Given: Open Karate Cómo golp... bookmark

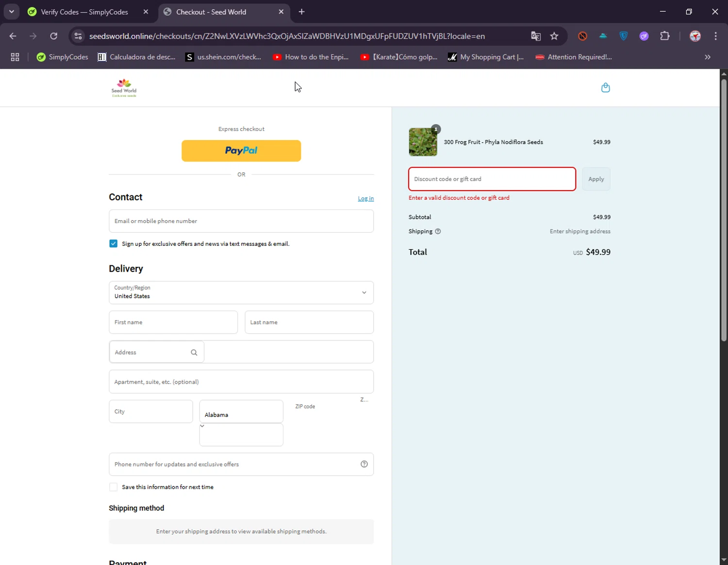Looking at the screenshot, I should click(399, 57).
